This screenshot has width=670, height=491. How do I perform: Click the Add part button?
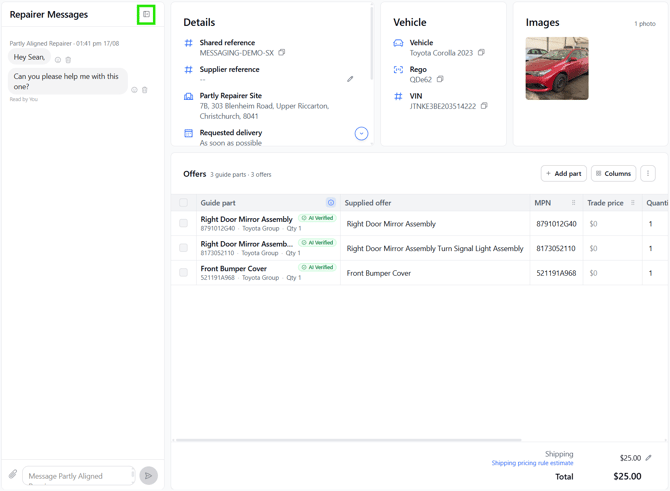pos(564,173)
